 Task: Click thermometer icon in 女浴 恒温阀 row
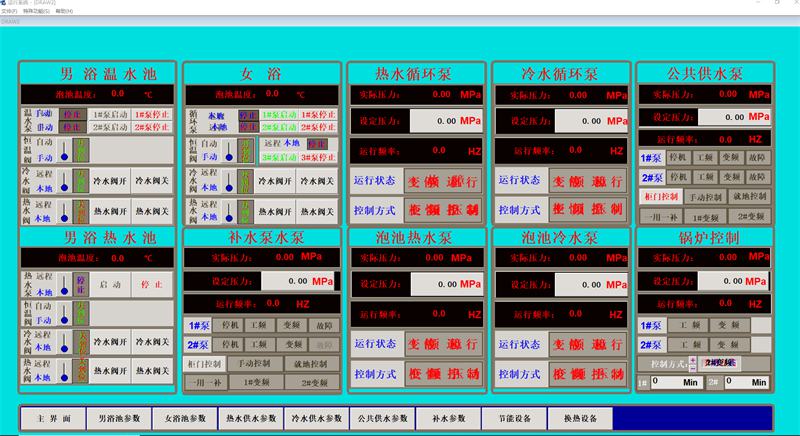coord(228,151)
